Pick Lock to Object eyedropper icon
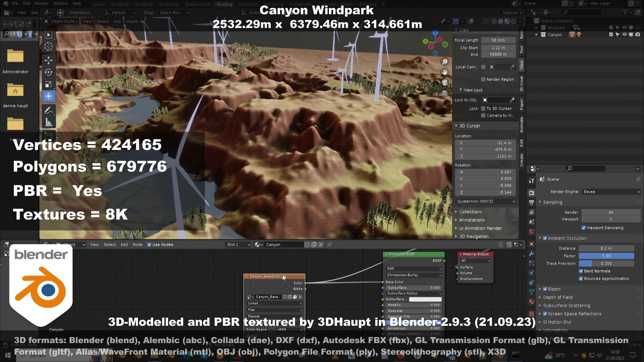This screenshot has height=362, width=644. click(512, 100)
